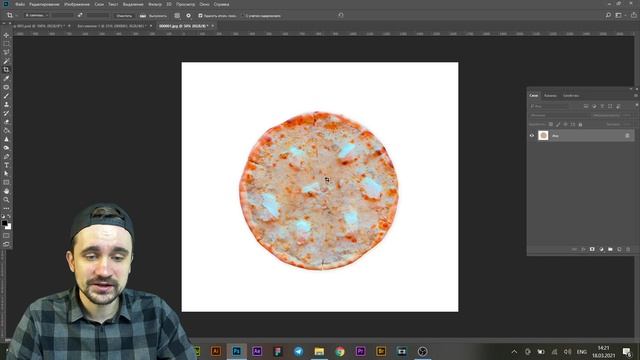640x360 pixels.
Task: Open the workspace switcher dropdown
Action: [620, 15]
